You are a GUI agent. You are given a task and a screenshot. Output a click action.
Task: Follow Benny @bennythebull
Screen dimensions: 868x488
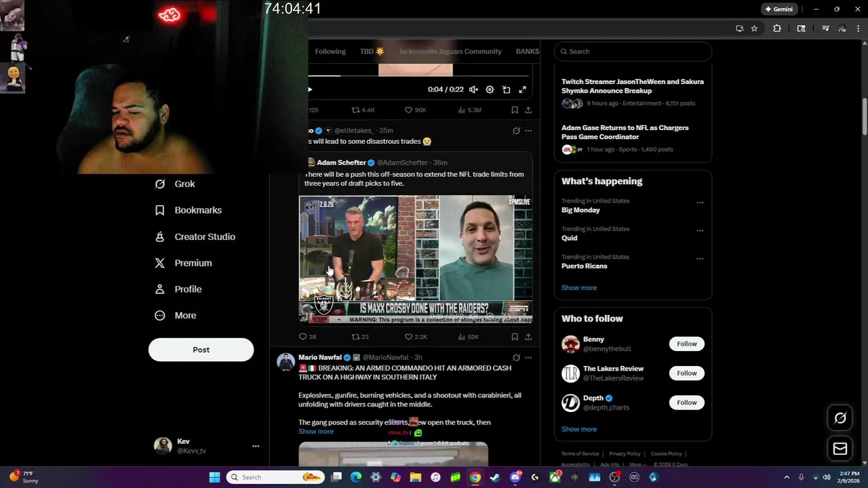pyautogui.click(x=686, y=344)
